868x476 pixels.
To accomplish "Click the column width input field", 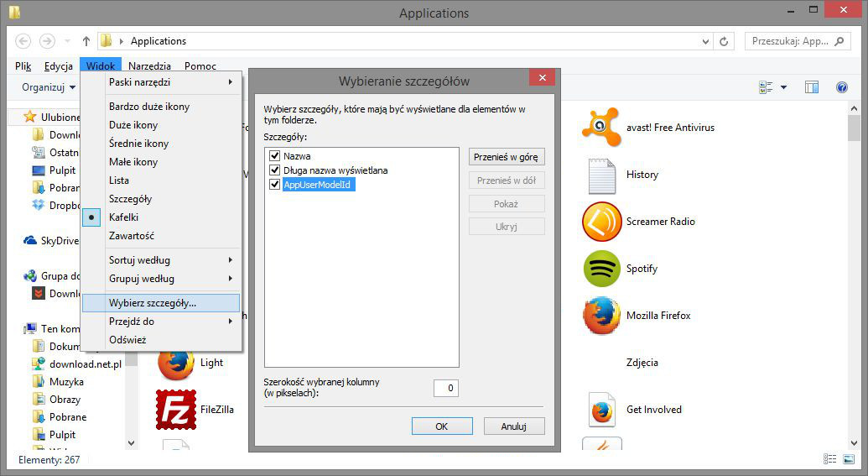I will tap(445, 388).
